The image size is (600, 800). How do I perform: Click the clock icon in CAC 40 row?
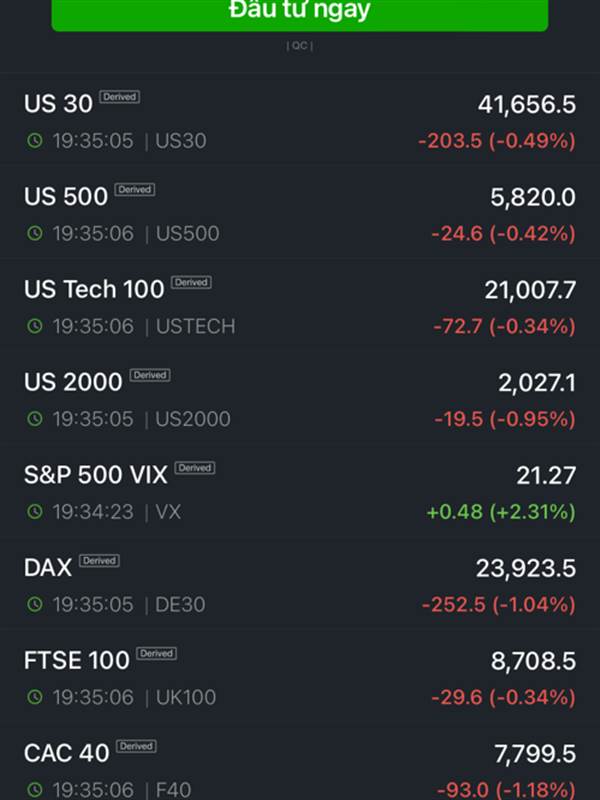pyautogui.click(x=35, y=790)
